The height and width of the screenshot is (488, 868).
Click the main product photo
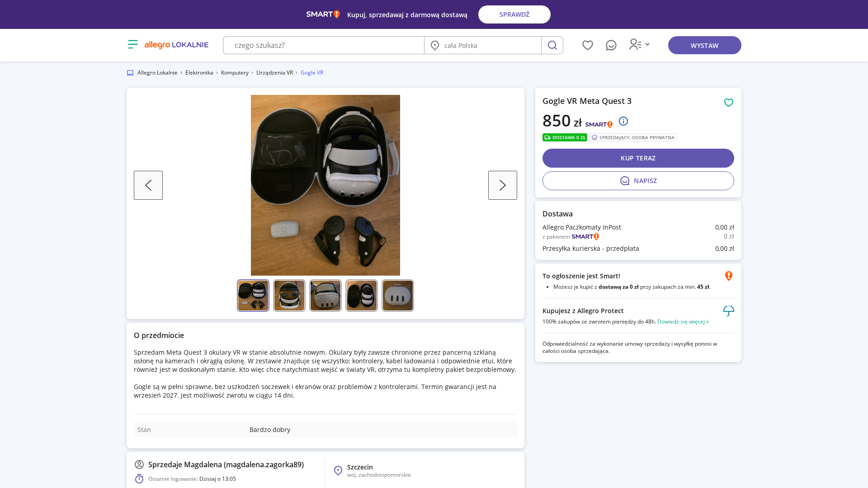pyautogui.click(x=325, y=185)
